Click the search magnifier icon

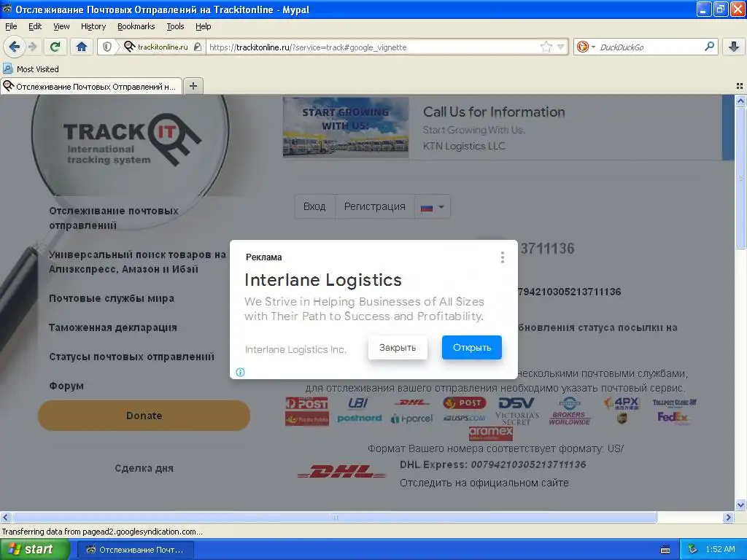coord(709,46)
